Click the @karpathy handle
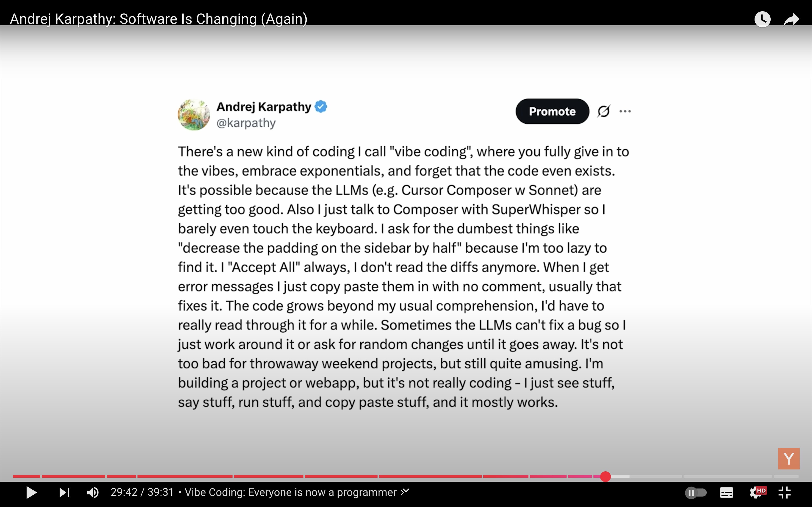The height and width of the screenshot is (507, 812). 246,123
